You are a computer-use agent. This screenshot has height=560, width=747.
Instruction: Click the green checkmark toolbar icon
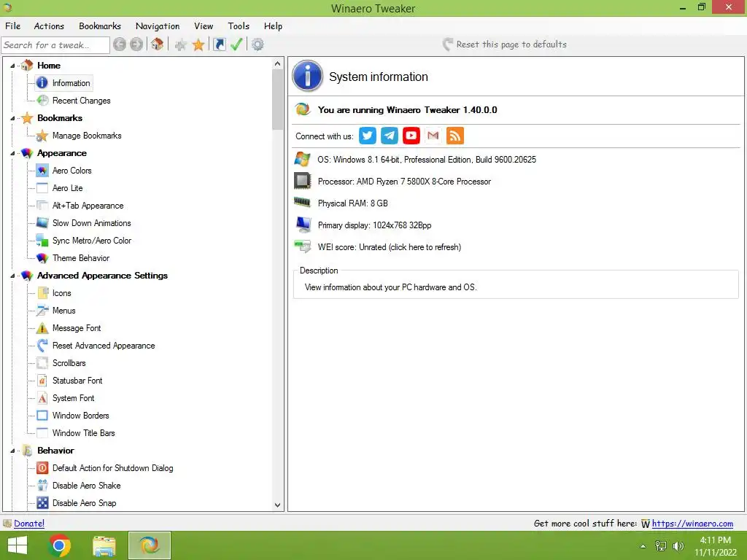click(x=236, y=44)
